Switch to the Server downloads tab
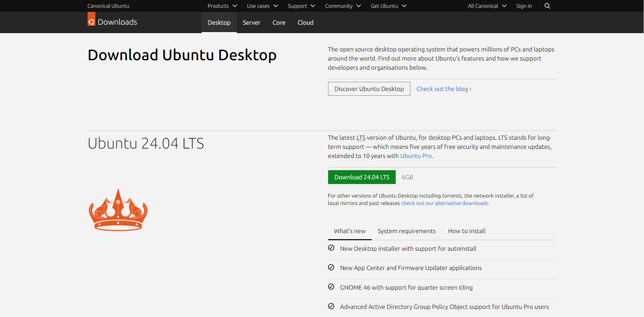Viewport: 644px width, 317px height. click(x=251, y=23)
